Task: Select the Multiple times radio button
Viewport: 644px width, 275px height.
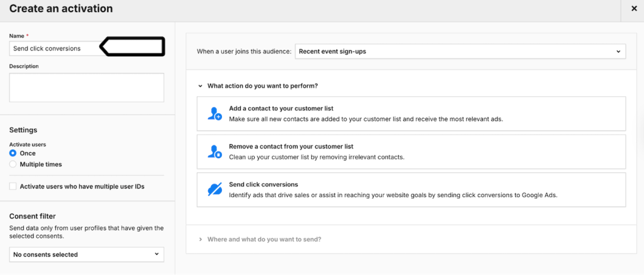Action: click(x=13, y=164)
